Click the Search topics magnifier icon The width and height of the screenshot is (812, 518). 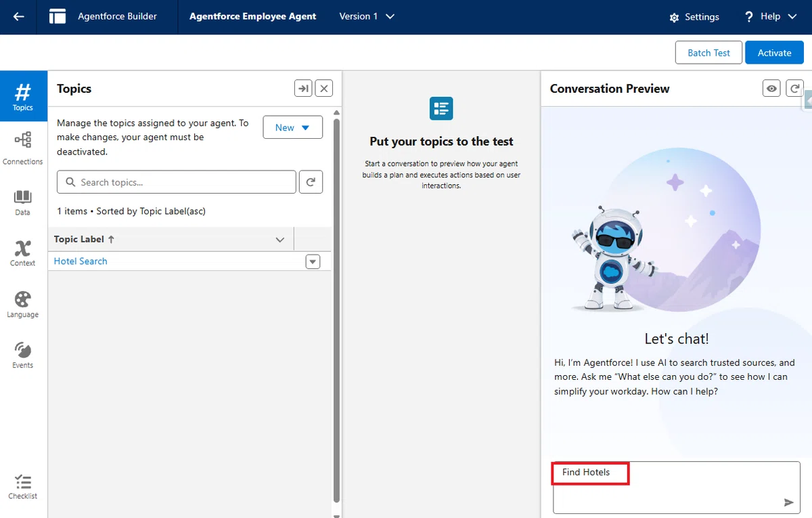click(x=70, y=182)
